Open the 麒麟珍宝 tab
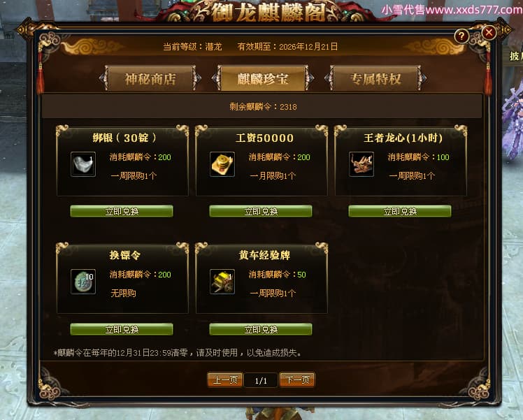Image resolution: width=523 pixels, height=420 pixels. click(263, 79)
